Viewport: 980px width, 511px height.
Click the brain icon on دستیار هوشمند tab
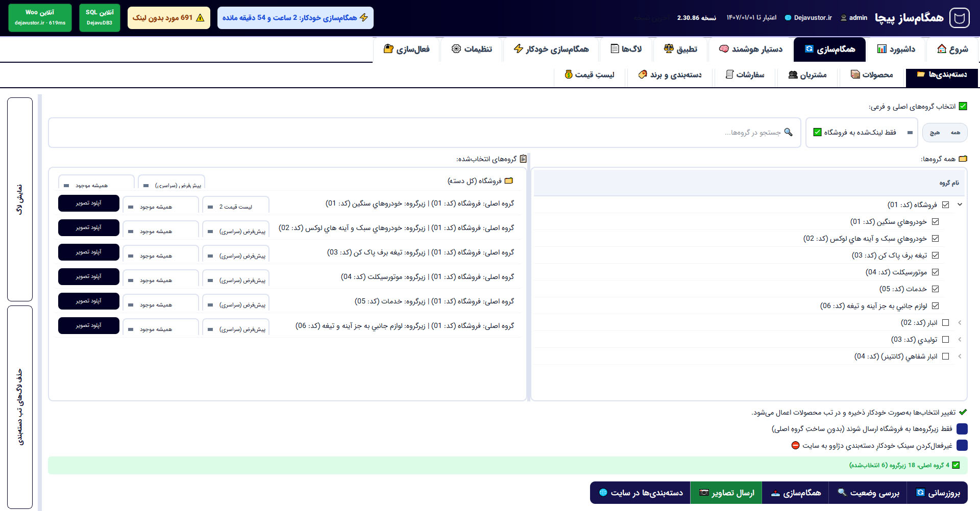724,49
